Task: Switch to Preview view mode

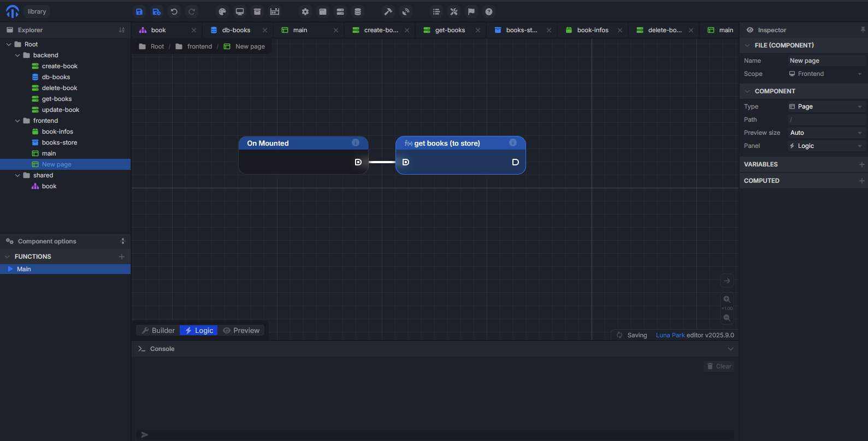Action: tap(241, 330)
